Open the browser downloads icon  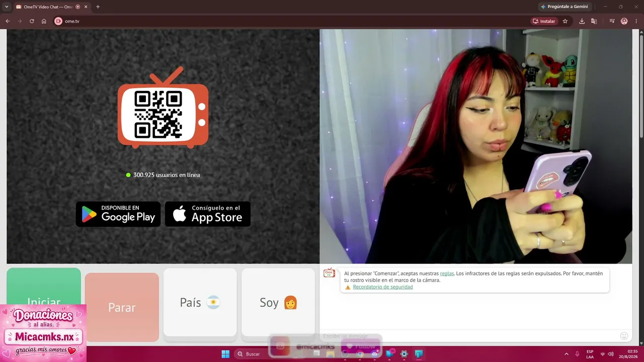coord(582,21)
